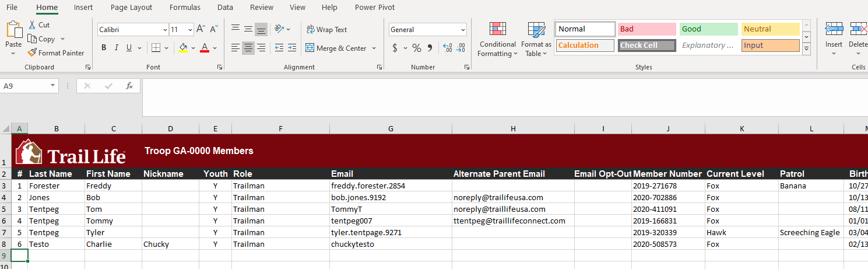Screen dimensions: 868x269
Task: Apply the red font color
Action: tap(205, 48)
